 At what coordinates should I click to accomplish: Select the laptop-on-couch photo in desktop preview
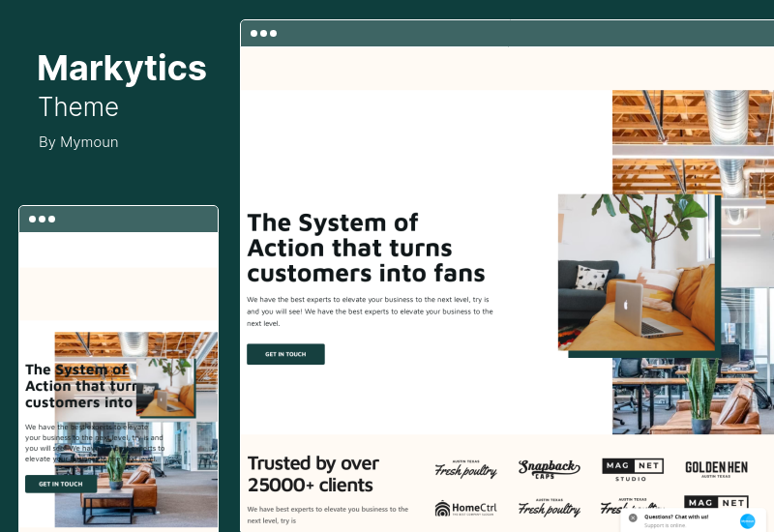point(637,273)
